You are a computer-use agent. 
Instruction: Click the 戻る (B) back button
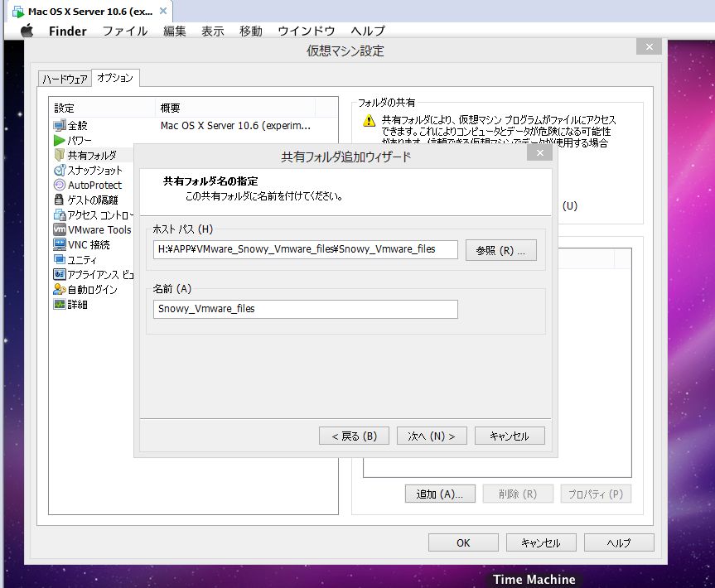coord(355,436)
